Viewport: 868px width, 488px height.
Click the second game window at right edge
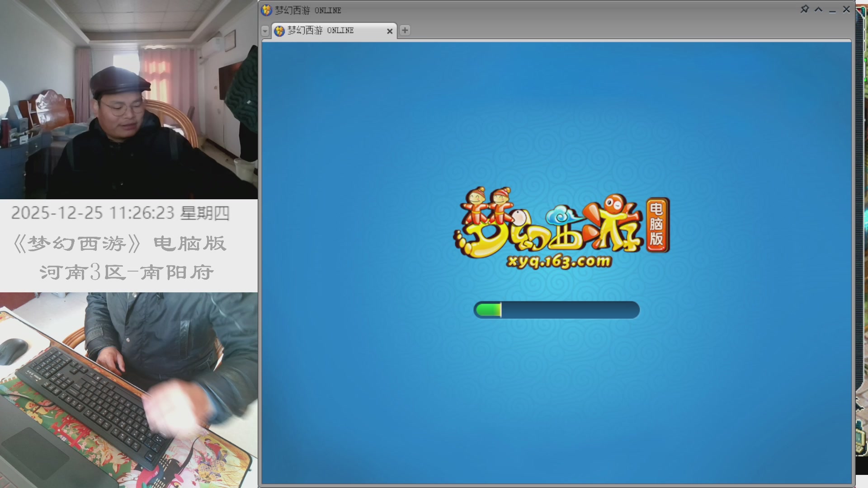tap(861, 244)
